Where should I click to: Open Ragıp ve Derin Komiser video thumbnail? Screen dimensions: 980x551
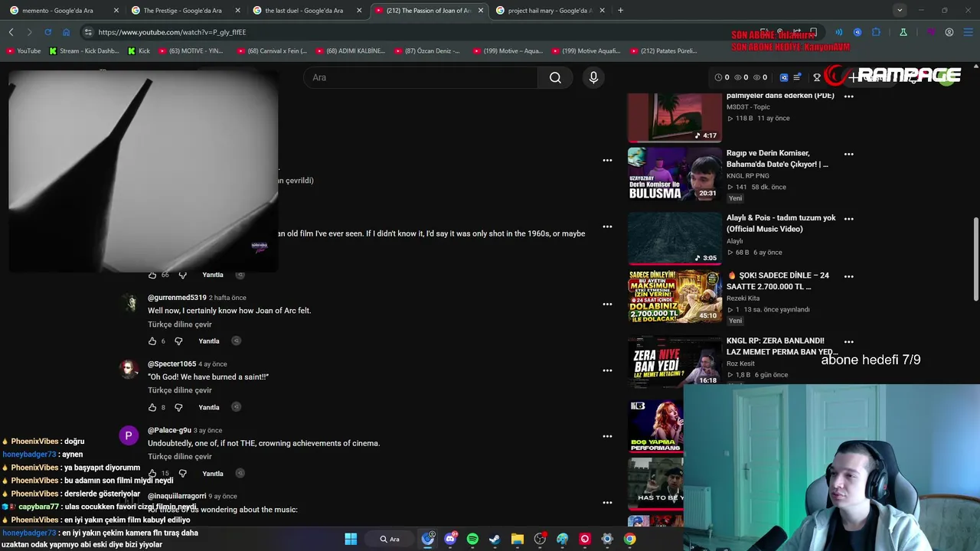(675, 174)
